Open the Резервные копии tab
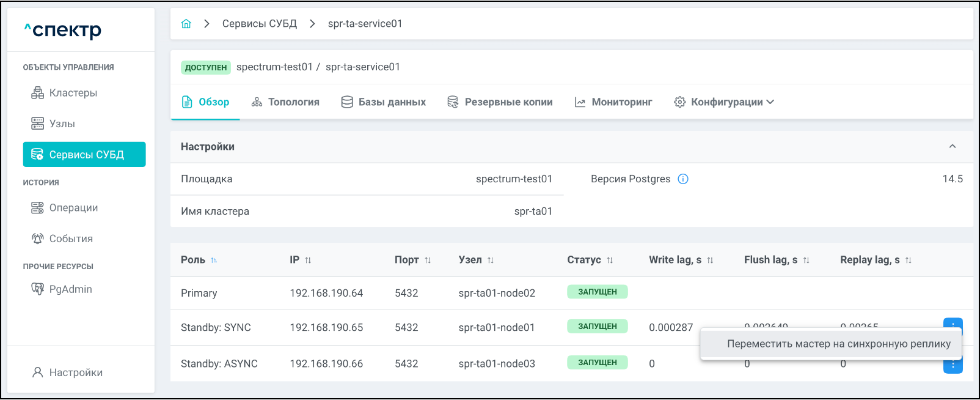 coord(500,102)
